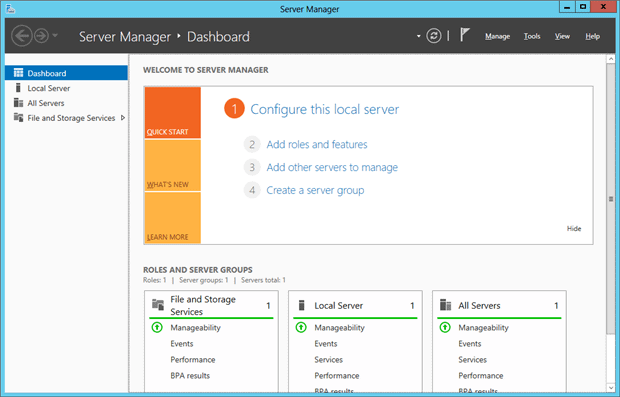620x397 pixels.
Task: Click the Dashboard grid icon in sidebar
Action: tap(18, 73)
